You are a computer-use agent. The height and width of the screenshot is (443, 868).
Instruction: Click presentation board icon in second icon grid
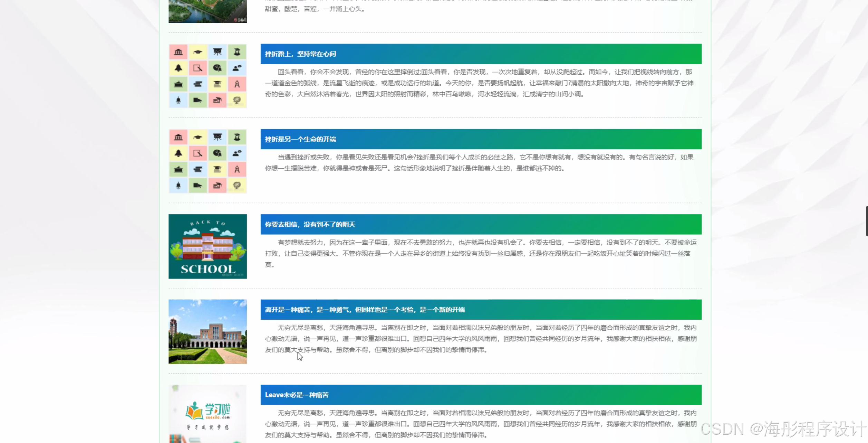click(217, 138)
